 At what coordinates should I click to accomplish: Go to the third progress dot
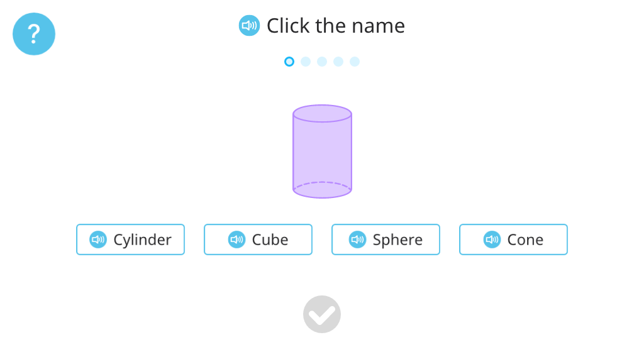[x=322, y=62]
